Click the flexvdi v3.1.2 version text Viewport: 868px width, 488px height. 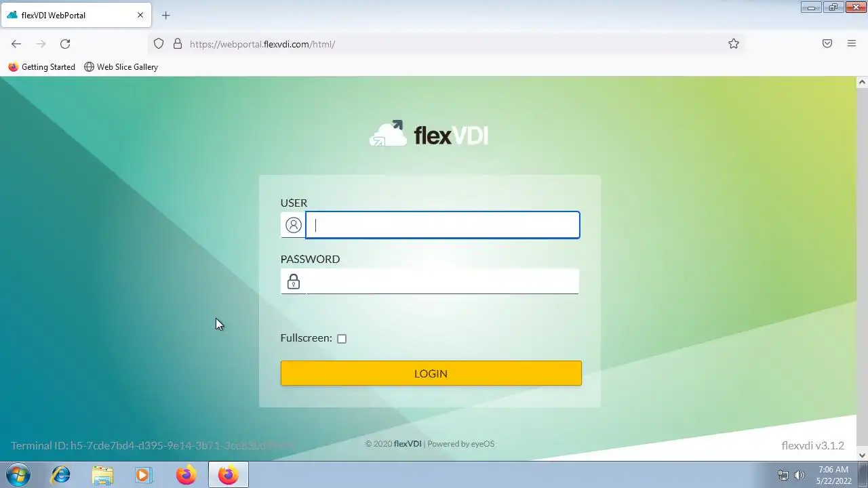point(812,445)
